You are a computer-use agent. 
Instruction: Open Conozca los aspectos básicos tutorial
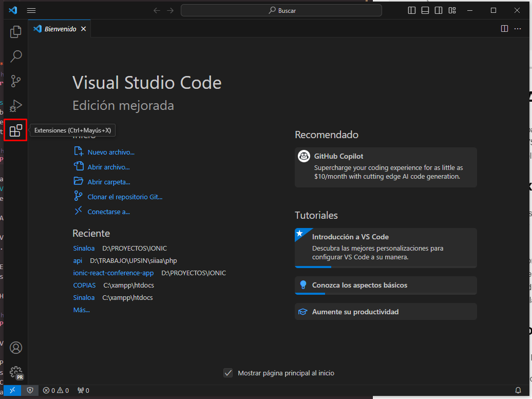[x=386, y=286]
